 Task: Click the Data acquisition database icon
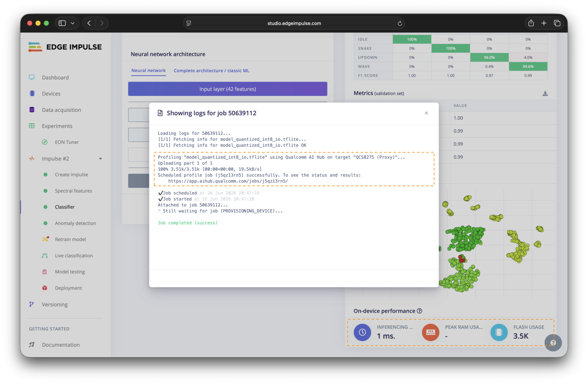click(x=32, y=110)
